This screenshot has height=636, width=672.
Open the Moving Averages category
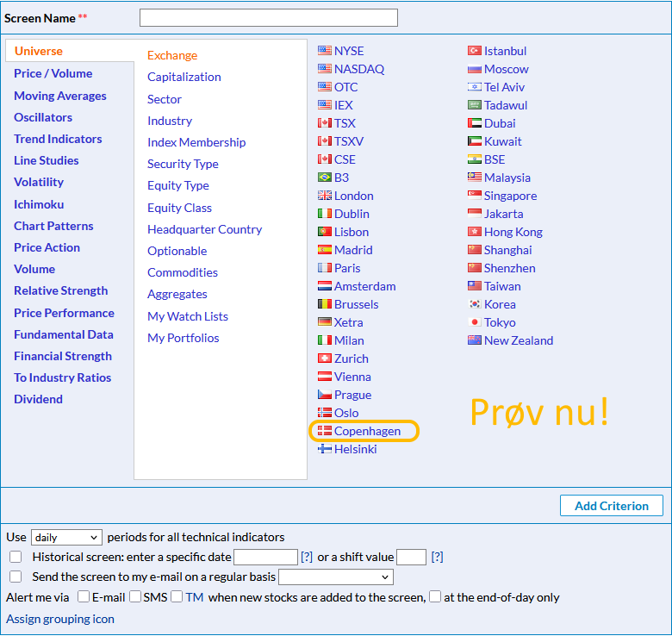(x=60, y=96)
